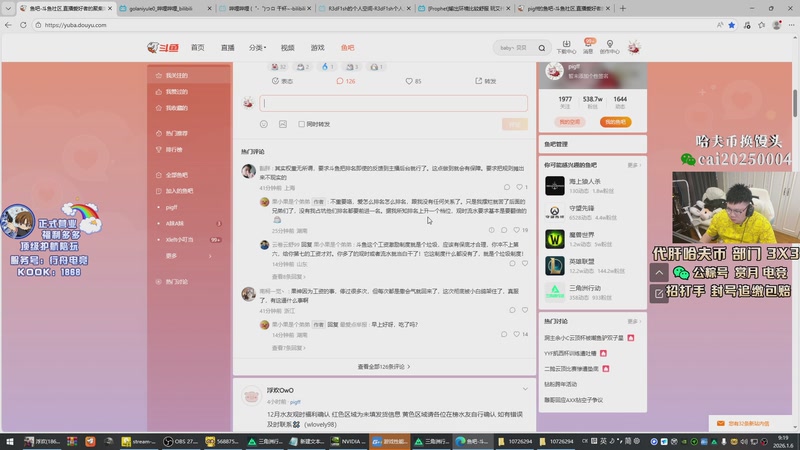Open the 直播 nav item
Viewport: 800px width, 450px height.
(228, 47)
